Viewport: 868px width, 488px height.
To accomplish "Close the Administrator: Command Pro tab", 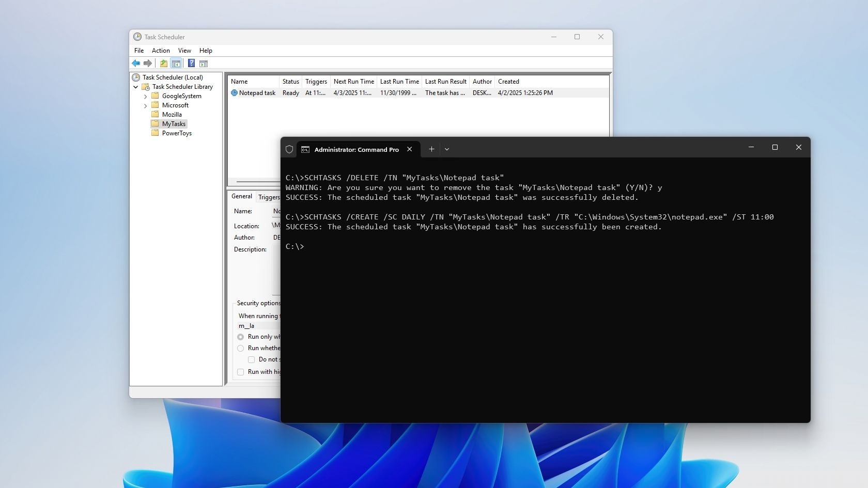I will click(409, 149).
